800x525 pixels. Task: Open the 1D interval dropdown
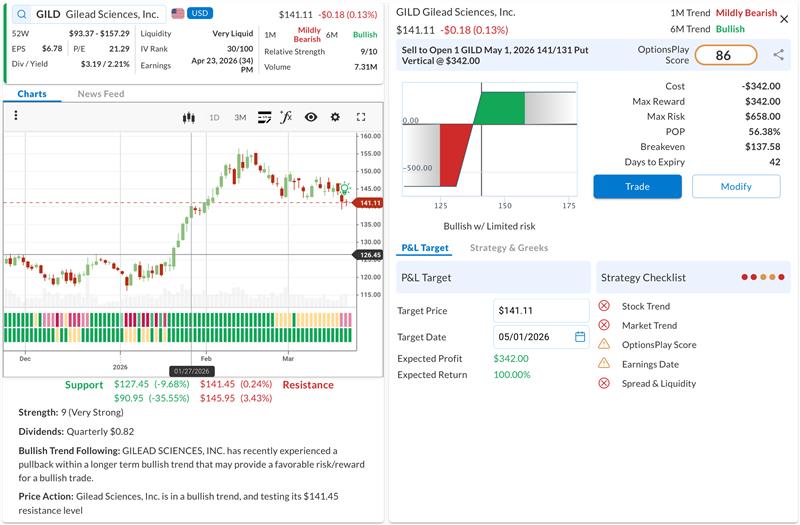tap(214, 117)
